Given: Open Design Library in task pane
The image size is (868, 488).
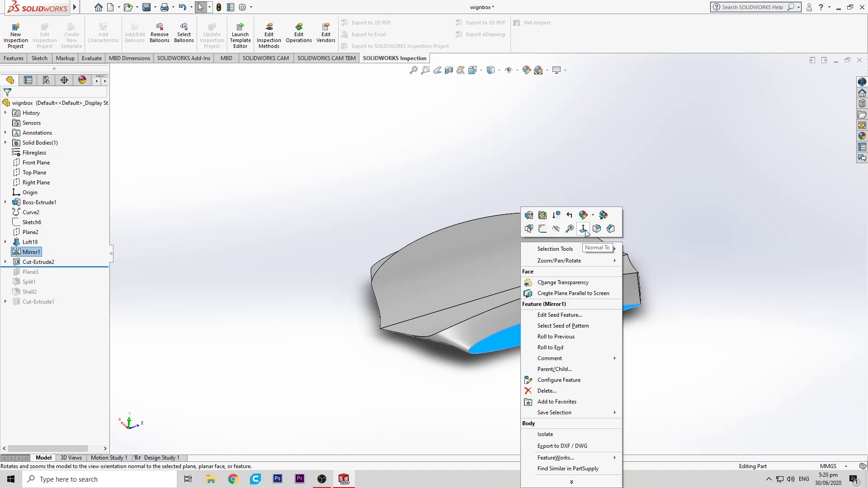Looking at the screenshot, I should point(862,103).
